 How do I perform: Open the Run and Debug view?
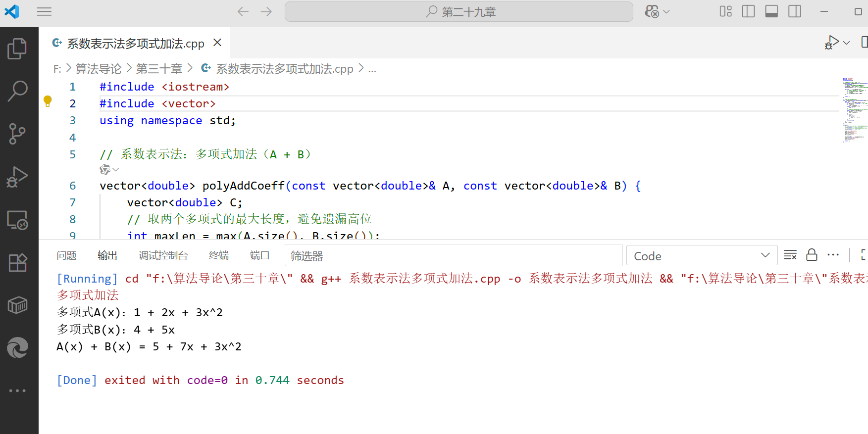point(18,177)
